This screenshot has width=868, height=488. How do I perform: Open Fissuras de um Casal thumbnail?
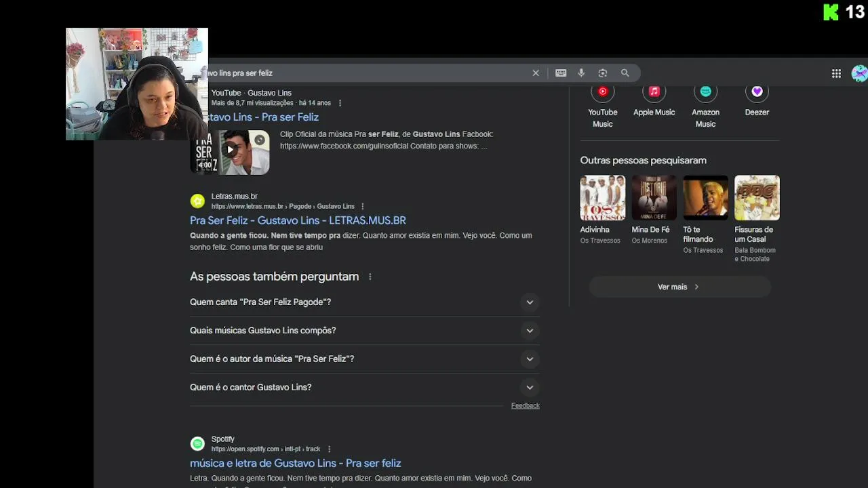757,198
